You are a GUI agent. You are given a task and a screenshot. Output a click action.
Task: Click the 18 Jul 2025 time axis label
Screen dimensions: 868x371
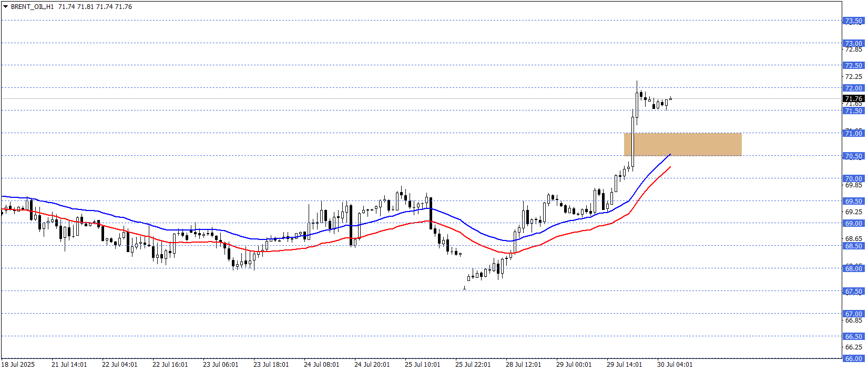[x=18, y=364]
